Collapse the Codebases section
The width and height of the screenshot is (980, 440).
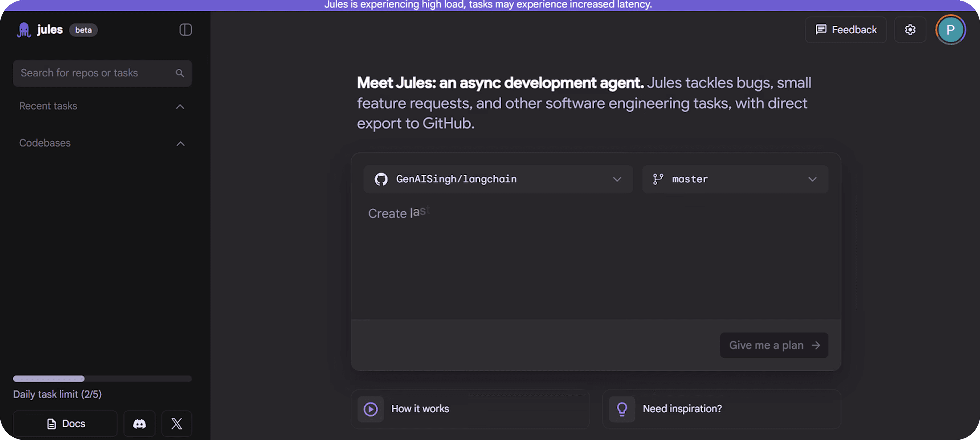point(180,143)
